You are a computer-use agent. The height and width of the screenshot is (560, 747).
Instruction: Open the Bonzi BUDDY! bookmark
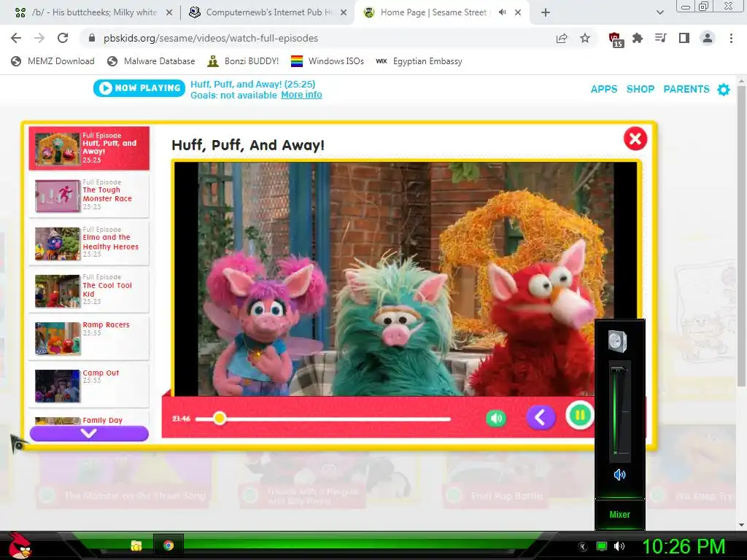coord(244,61)
